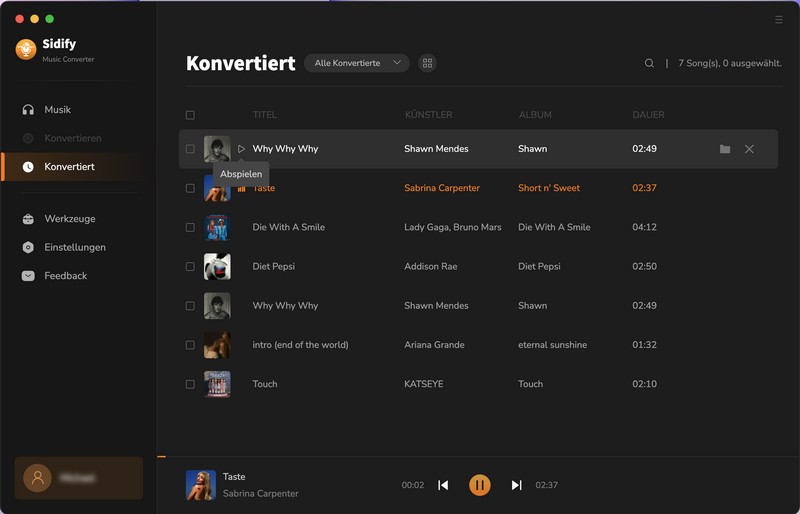The height and width of the screenshot is (514, 800).
Task: Click Touch album cover
Action: (217, 384)
